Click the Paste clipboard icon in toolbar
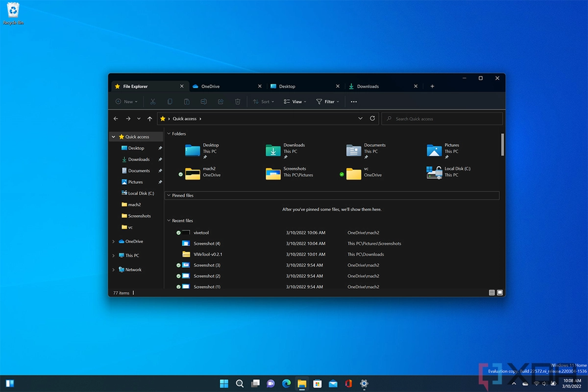This screenshot has width=588, height=392. pyautogui.click(x=187, y=102)
